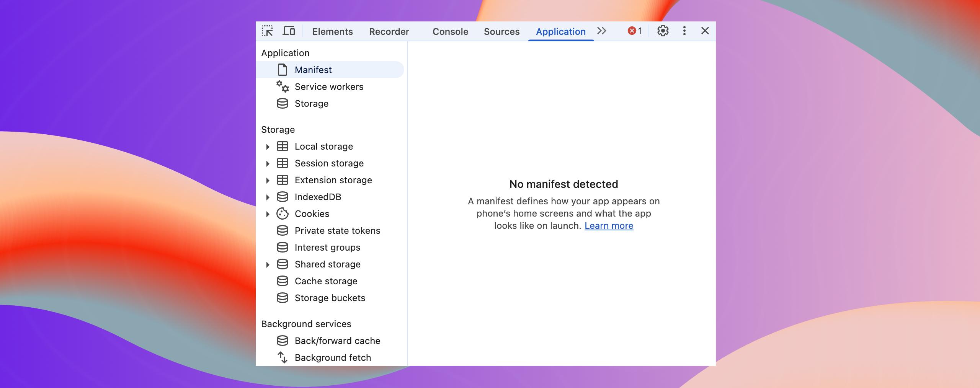This screenshot has height=388, width=980.
Task: Expand the Local storage tree item
Action: (268, 147)
